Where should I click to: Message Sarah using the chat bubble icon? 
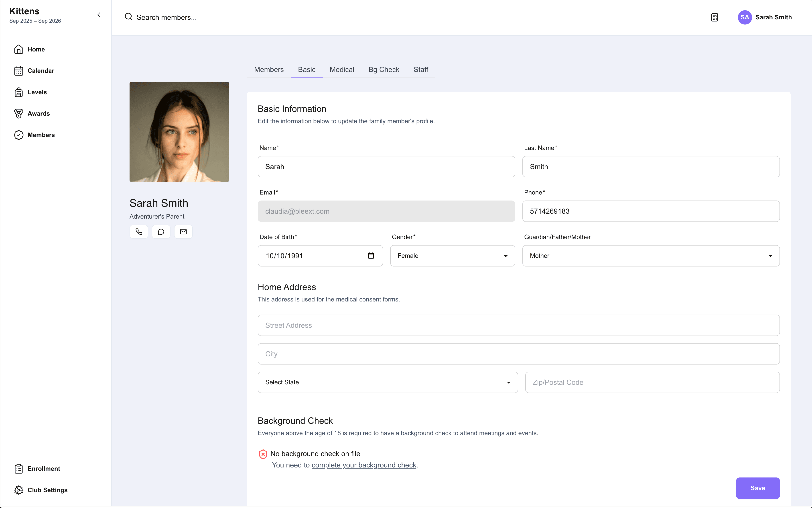point(161,232)
